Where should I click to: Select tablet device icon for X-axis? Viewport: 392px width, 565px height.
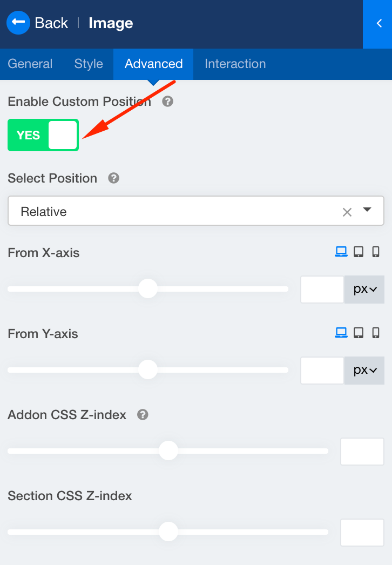359,252
